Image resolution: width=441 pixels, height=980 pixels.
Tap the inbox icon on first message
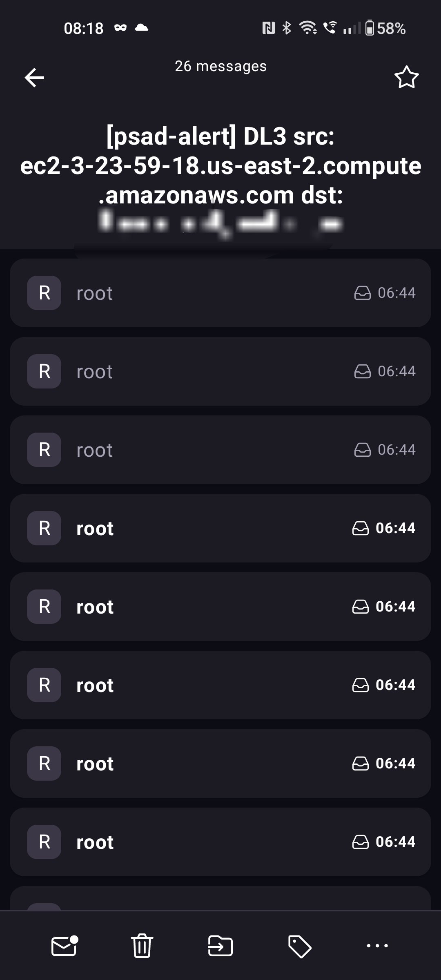(x=362, y=293)
